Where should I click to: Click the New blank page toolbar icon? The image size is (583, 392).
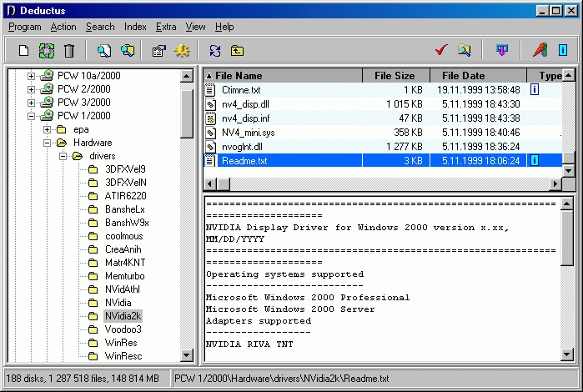(24, 50)
